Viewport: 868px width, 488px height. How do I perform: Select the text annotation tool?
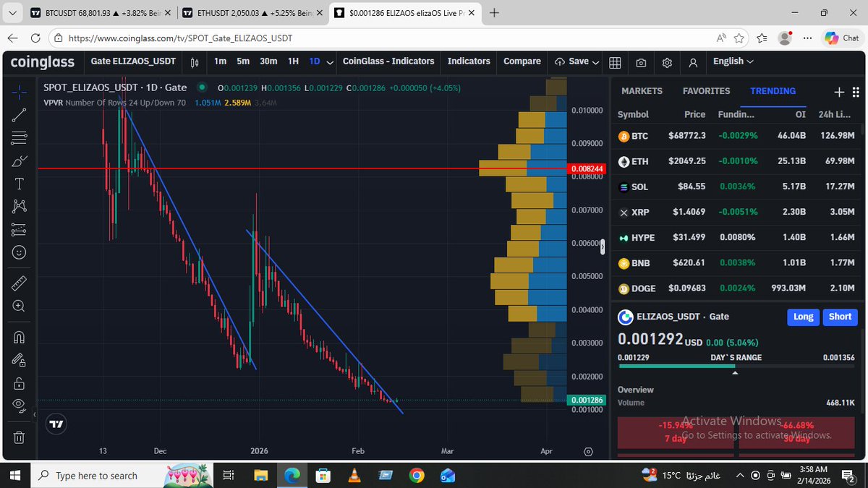point(20,184)
